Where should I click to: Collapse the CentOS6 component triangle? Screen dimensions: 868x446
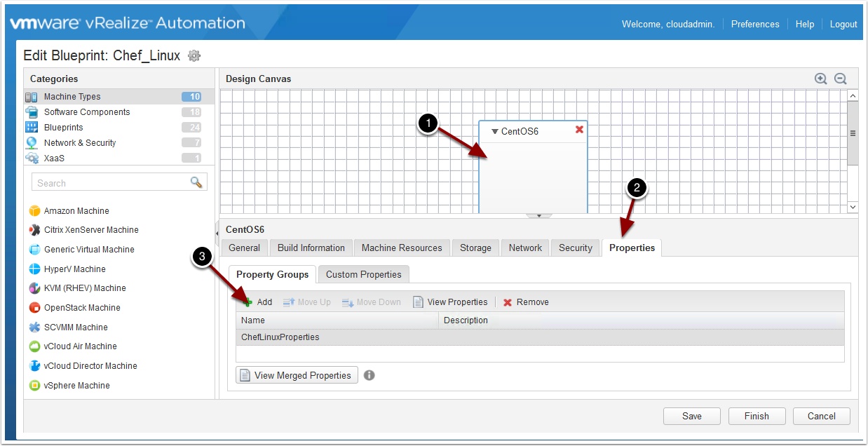click(494, 131)
